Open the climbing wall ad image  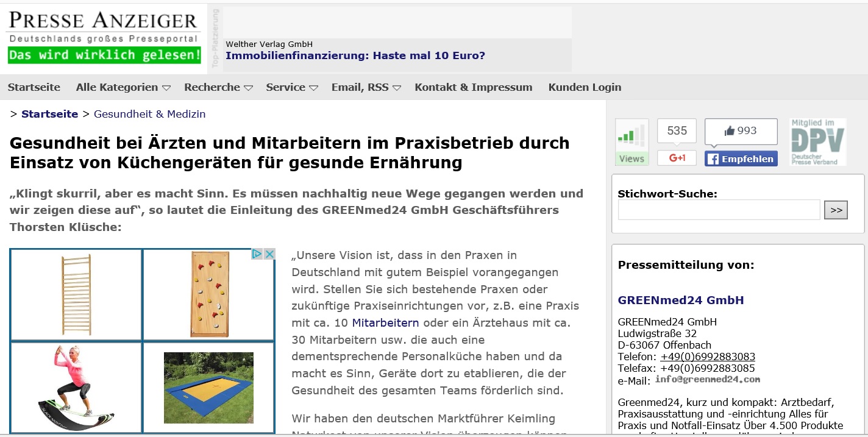point(209,294)
